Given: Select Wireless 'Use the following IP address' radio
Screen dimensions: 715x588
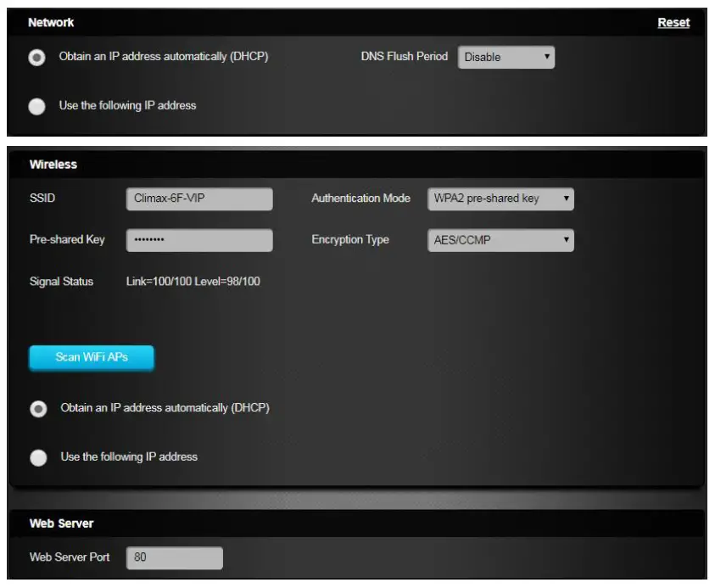Looking at the screenshot, I should 38,457.
